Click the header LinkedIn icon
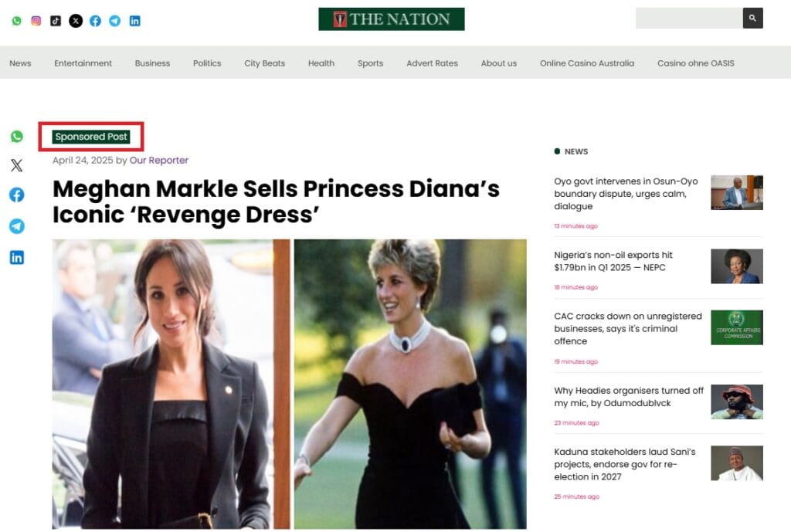The width and height of the screenshot is (791, 532). coord(135,21)
